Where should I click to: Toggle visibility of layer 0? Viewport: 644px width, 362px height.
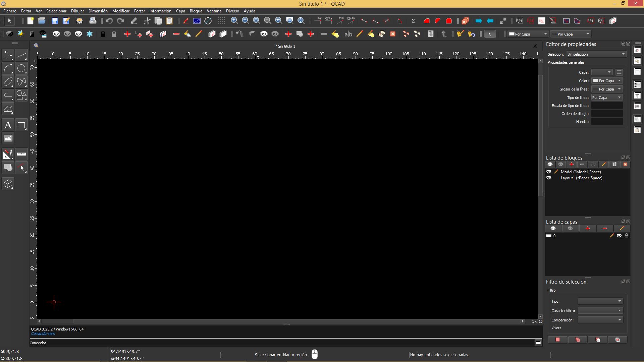(x=619, y=236)
